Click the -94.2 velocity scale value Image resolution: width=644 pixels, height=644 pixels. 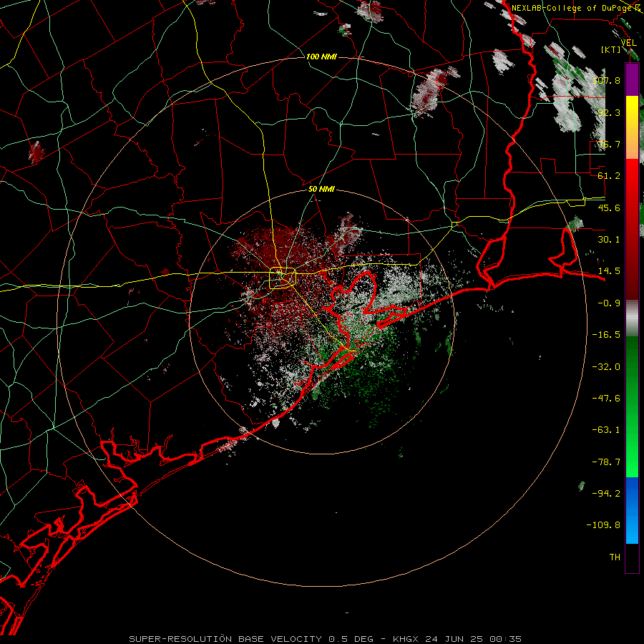(606, 494)
